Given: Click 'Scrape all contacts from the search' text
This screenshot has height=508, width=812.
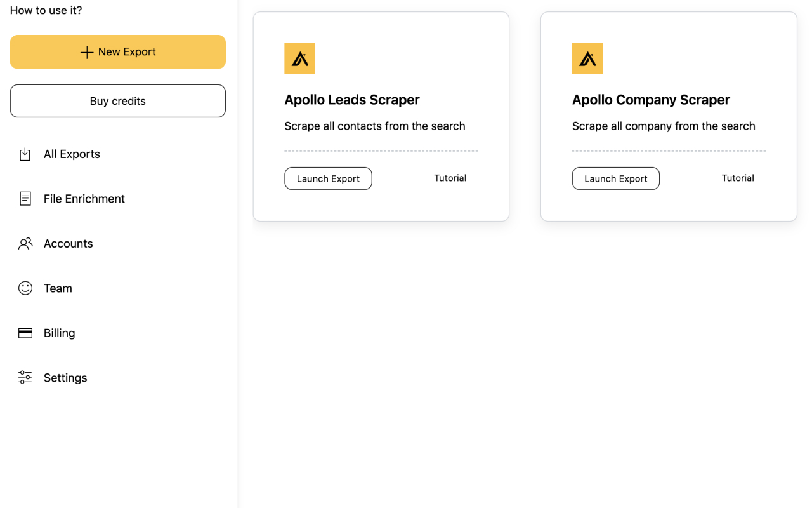Looking at the screenshot, I should 375,126.
